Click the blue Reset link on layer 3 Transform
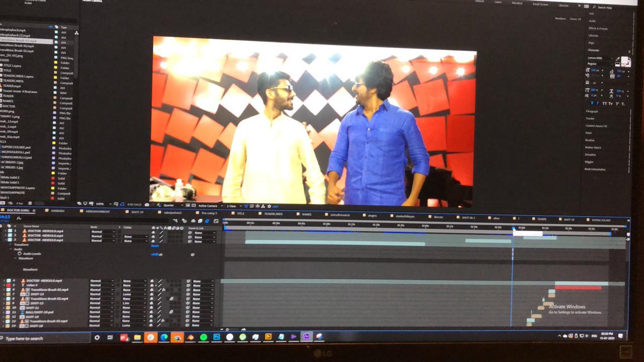The height and width of the screenshot is (362, 644). pyautogui.click(x=155, y=246)
